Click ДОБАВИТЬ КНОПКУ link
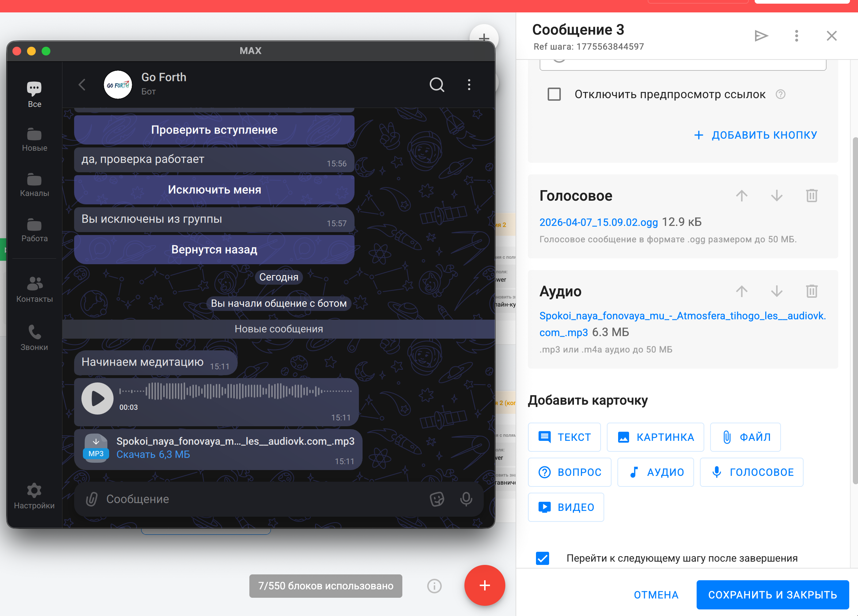The image size is (858, 616). pos(755,135)
